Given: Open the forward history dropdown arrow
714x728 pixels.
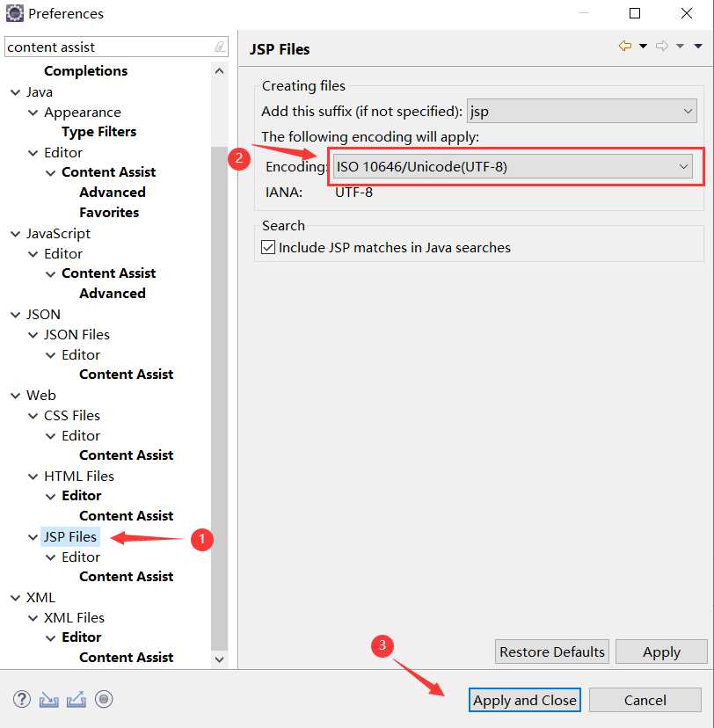Looking at the screenshot, I should coord(680,46).
